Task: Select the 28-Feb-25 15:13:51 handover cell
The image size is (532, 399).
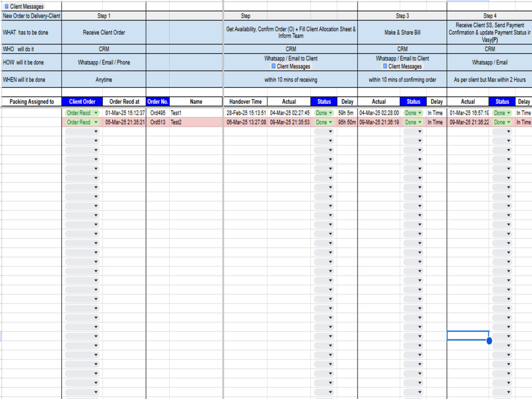Action: (246, 113)
